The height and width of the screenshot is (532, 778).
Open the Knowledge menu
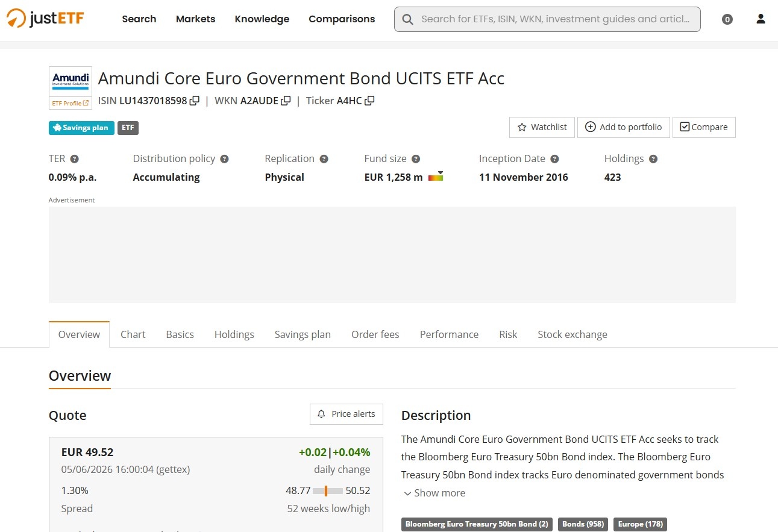click(x=262, y=19)
